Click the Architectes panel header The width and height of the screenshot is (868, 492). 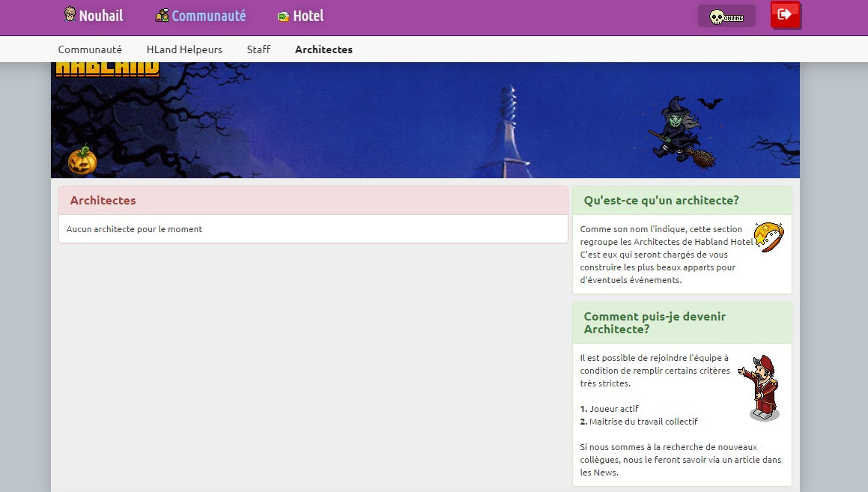103,200
